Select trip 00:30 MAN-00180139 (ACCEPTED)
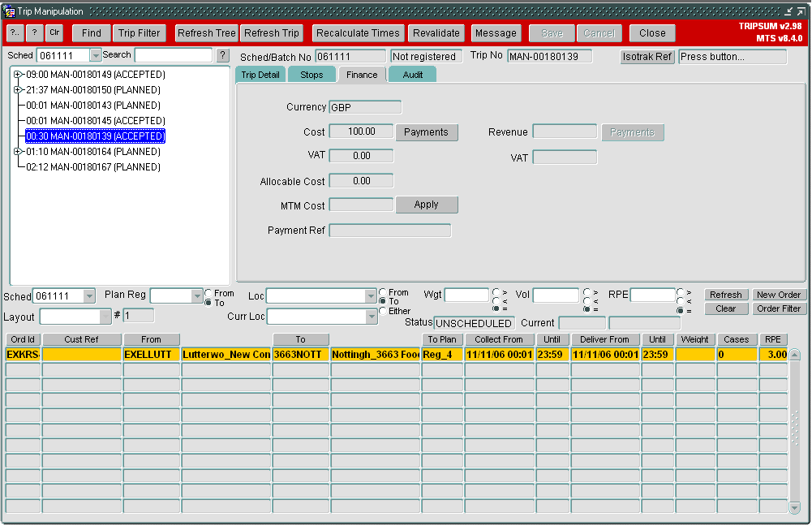The height and width of the screenshot is (526, 812). (x=95, y=136)
